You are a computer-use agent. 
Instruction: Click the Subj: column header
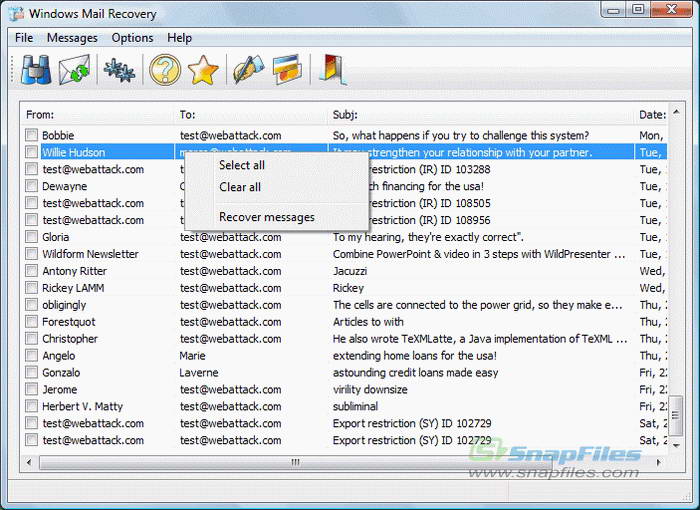point(481,115)
